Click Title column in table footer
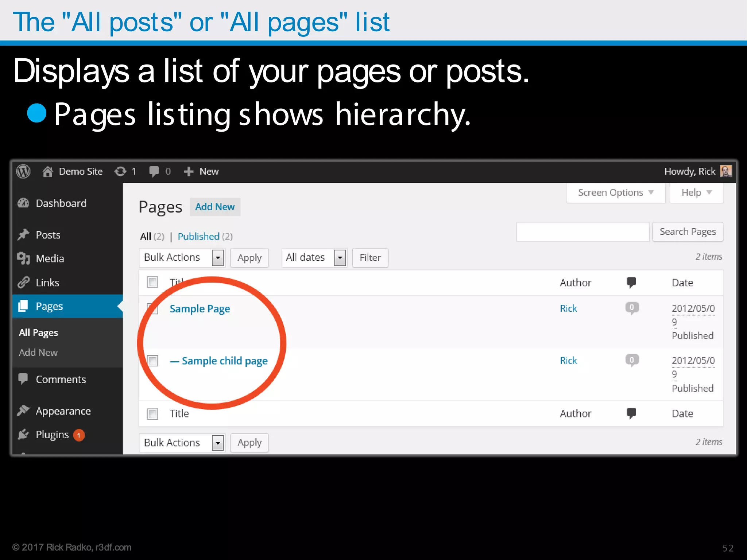The height and width of the screenshot is (560, 747). click(179, 413)
